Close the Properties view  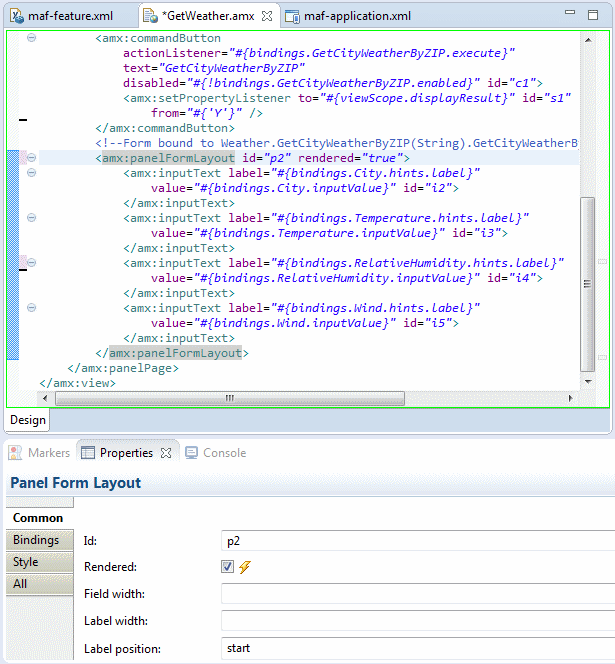click(x=166, y=453)
